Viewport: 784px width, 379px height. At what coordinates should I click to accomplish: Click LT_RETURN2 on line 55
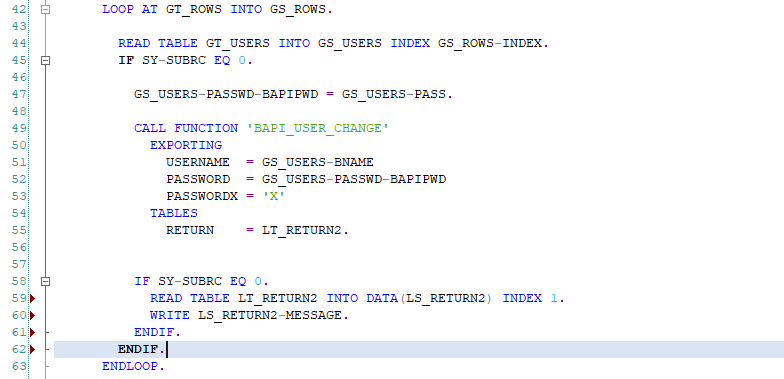302,230
